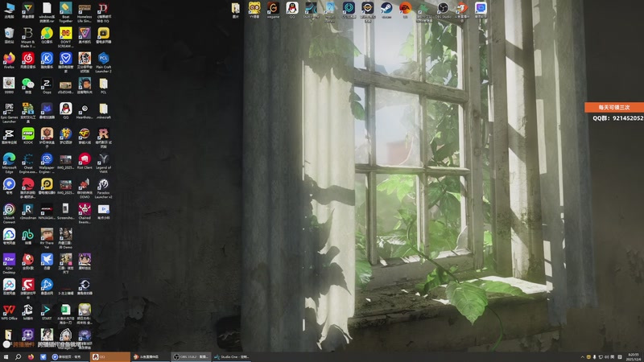This screenshot has width=644, height=362.
Task: Open the Recycle Bin desktop icon
Action: point(9,35)
